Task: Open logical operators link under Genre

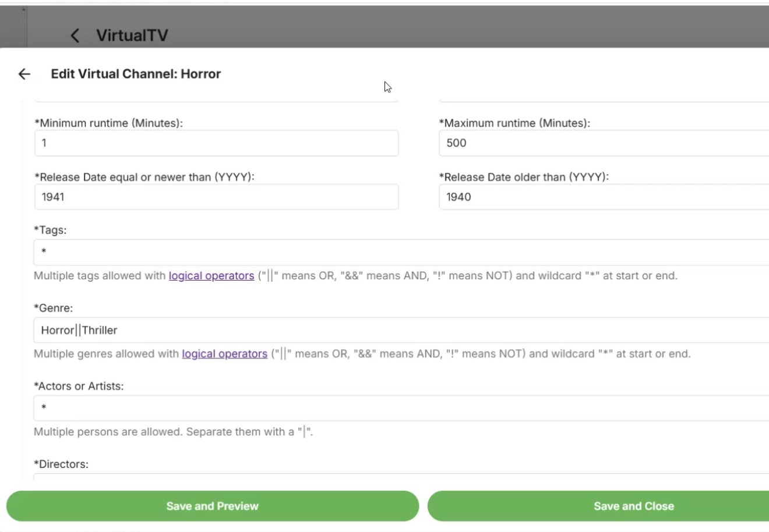Action: [x=224, y=354]
